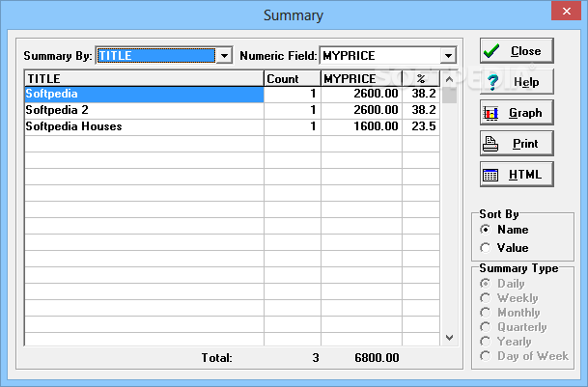Click the vertical scrollbar thumb
The width and height of the screenshot is (588, 387).
449,95
